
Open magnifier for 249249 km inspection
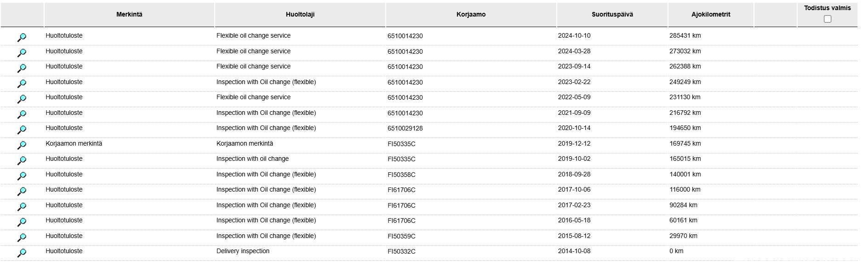22,84
